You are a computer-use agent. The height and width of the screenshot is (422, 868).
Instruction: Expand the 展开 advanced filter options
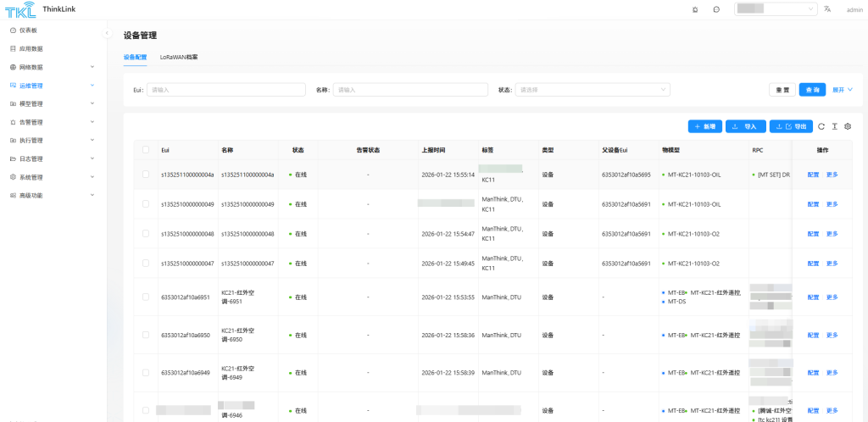[843, 90]
